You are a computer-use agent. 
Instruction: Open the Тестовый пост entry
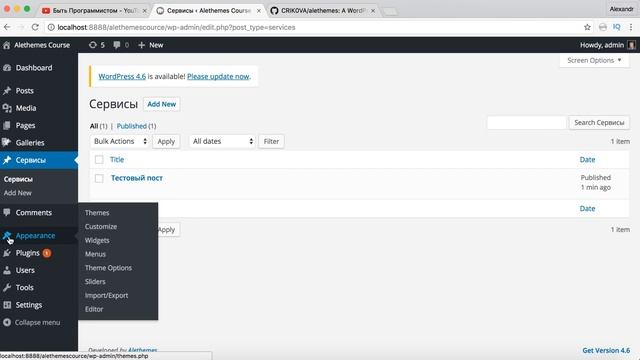click(137, 178)
